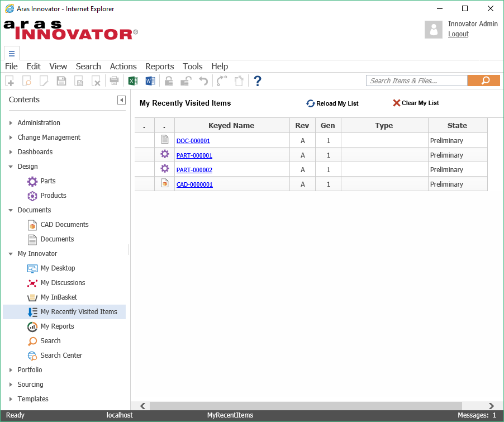Click the Save and unlock toolbar icon
504x422 pixels.
pos(79,80)
